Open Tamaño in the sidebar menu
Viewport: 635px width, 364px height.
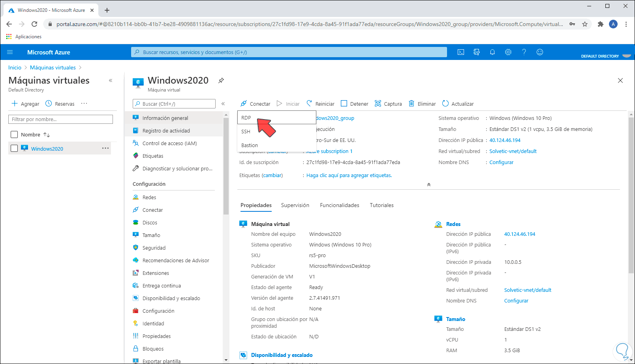pos(174,235)
